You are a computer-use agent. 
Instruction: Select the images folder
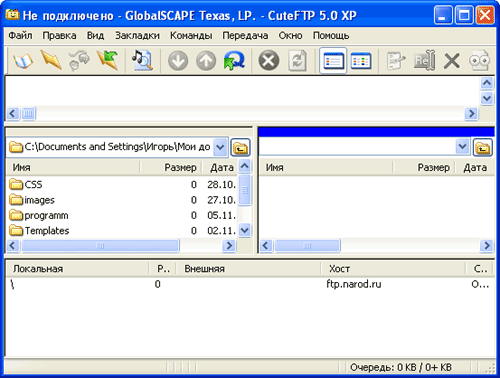[x=32, y=200]
